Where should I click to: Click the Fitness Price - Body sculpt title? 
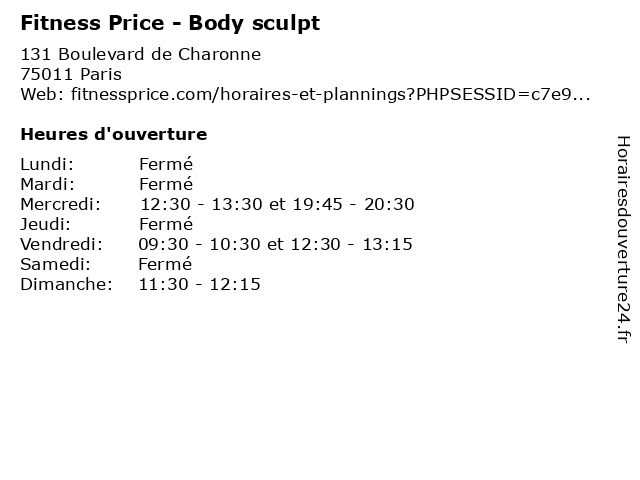point(170,22)
